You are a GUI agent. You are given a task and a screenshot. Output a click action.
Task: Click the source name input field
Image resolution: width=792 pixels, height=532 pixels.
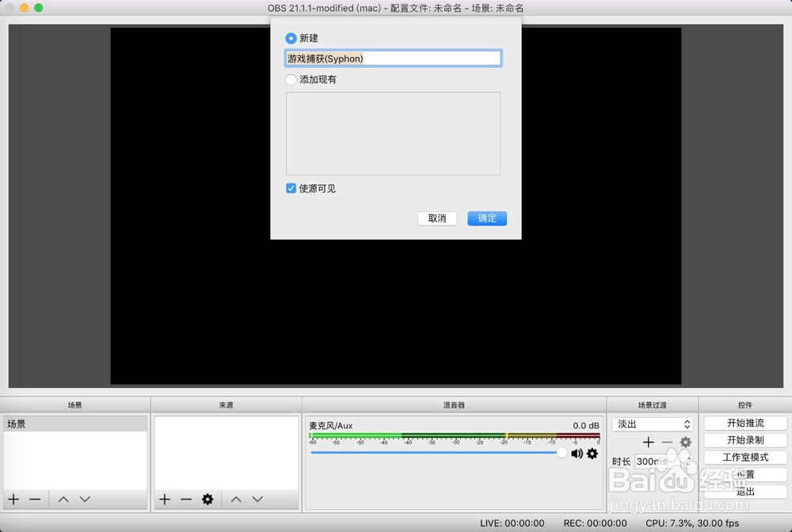[394, 59]
